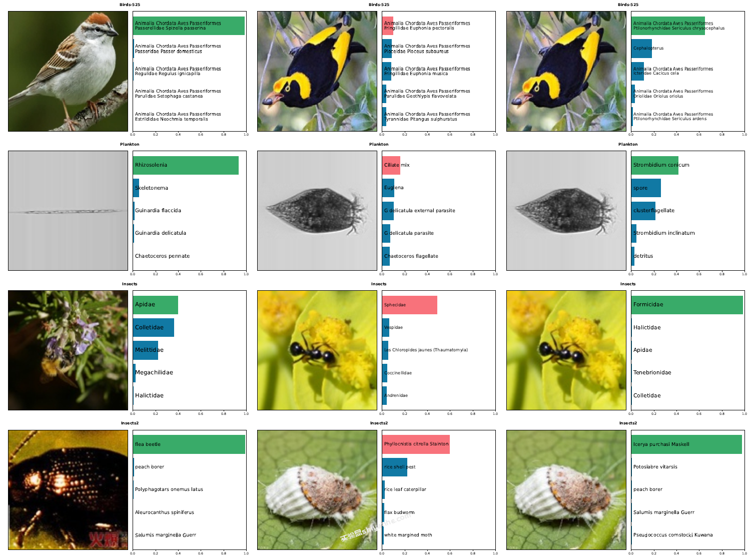The image size is (756, 557).
Task: Click the red Ciliate mix bar
Action: [x=391, y=165]
